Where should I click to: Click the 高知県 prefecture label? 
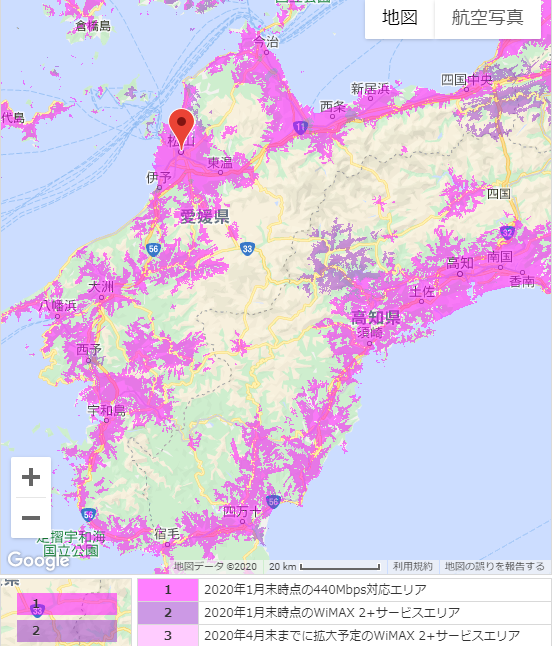pyautogui.click(x=376, y=318)
